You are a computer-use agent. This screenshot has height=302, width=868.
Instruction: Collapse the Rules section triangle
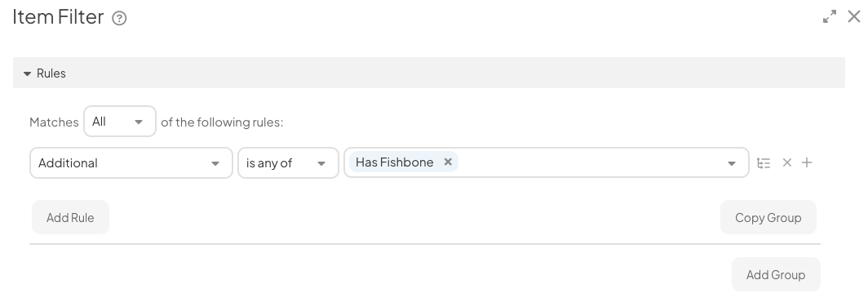(27, 73)
